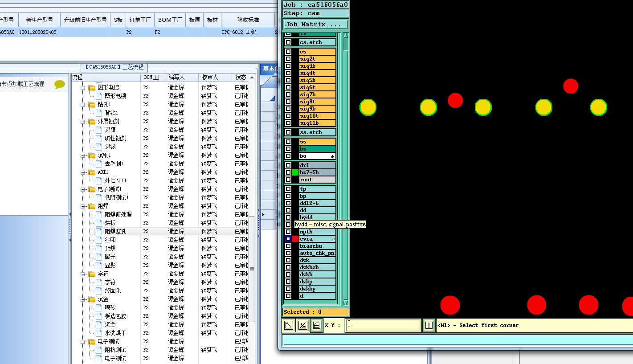Screen dimensions: 633x364
Task: Select the auto_chk_pnl layer name
Action: [x=318, y=253]
